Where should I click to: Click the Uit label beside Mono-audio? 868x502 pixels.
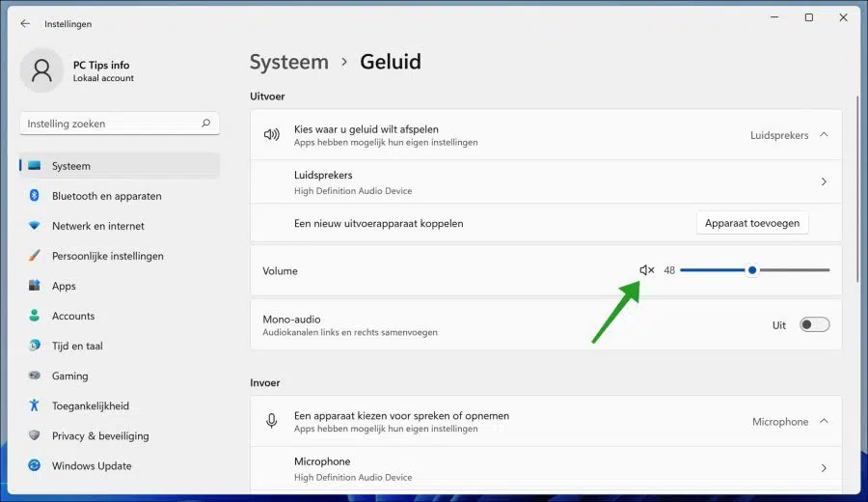(779, 325)
